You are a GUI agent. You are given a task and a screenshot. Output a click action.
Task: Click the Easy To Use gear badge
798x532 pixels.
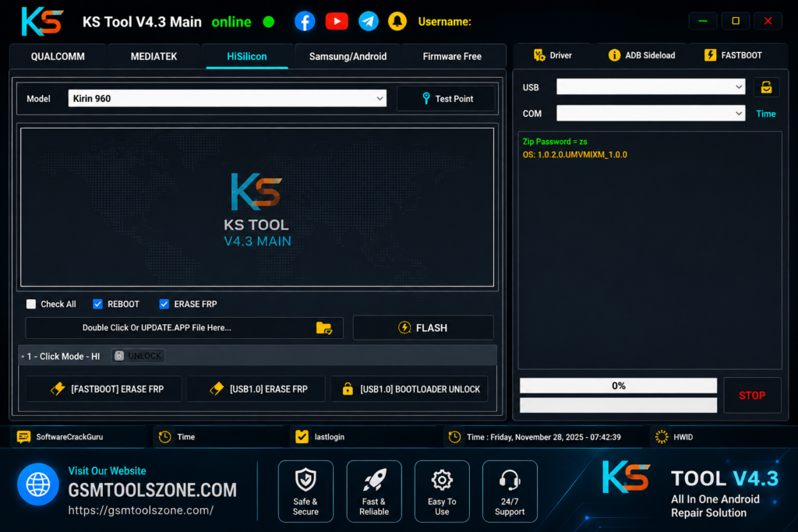click(442, 491)
